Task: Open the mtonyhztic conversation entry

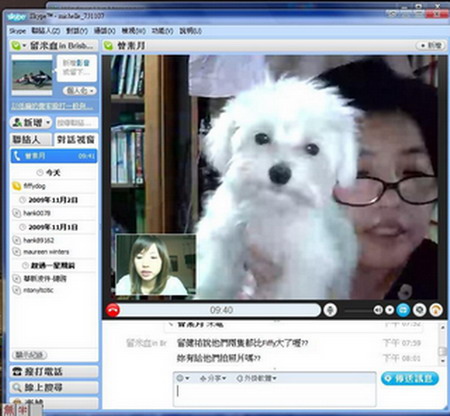Action: [x=54, y=290]
